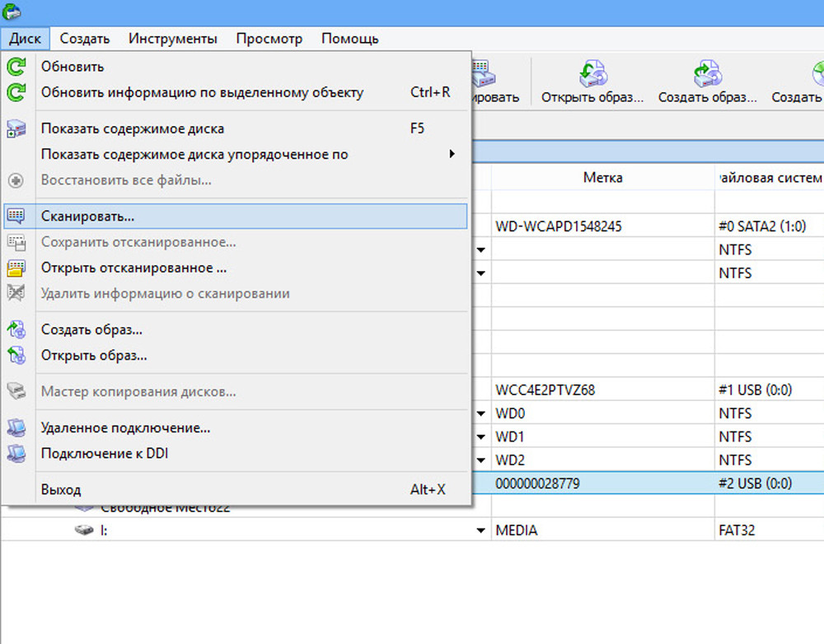Click the Подключение к DDI icon
This screenshot has height=644, width=824.
pos(16,453)
